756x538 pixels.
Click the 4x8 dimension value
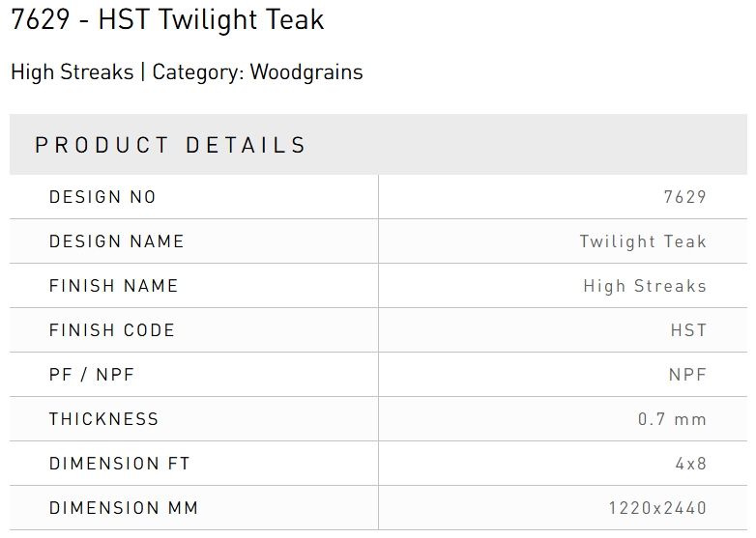click(x=691, y=464)
